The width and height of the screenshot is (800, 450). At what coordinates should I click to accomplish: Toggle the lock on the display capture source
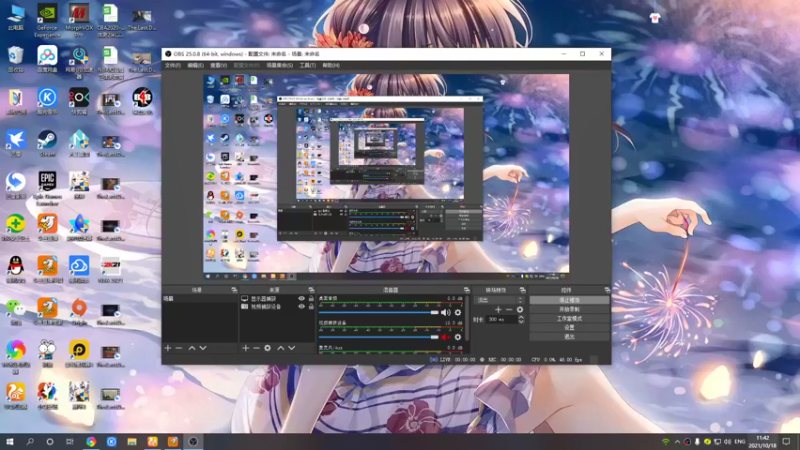(x=311, y=298)
